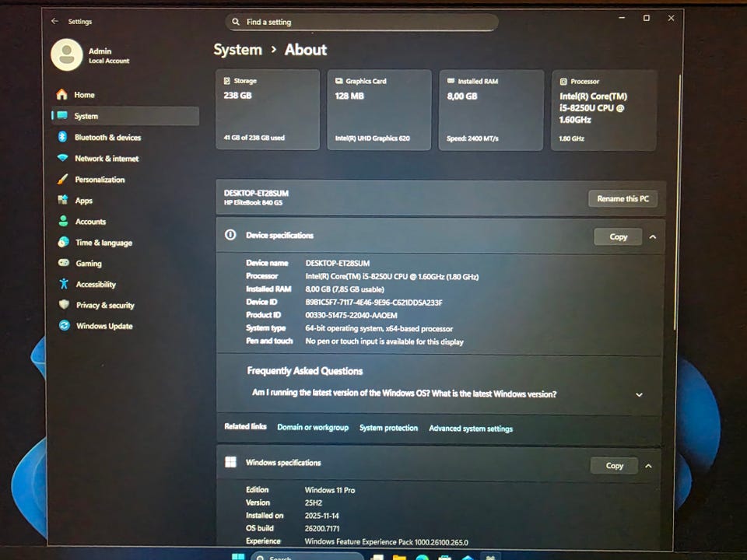Click the Storage 238 GB card

pos(268,110)
